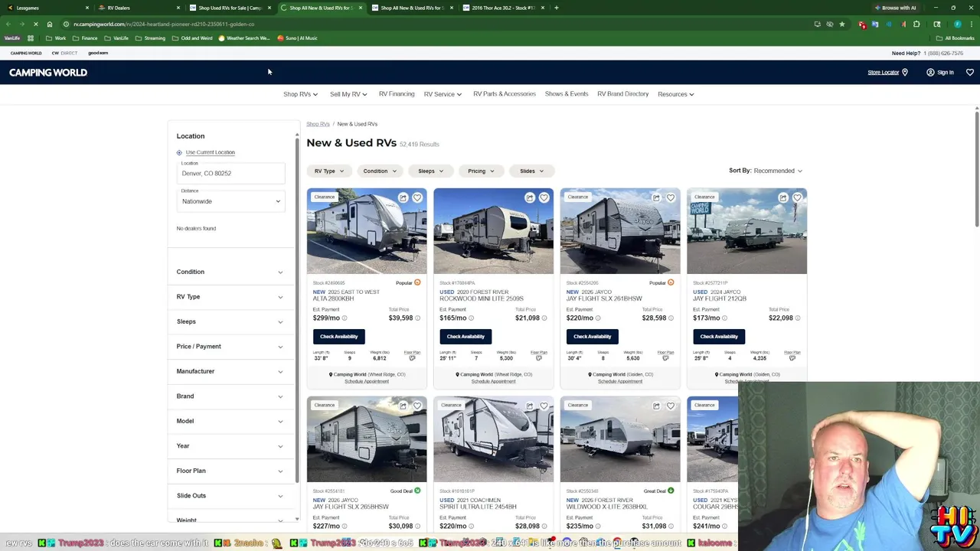Open floor plan icon for Jay Flight 212QB
Viewport: 980px width, 551px height.
pos(792,358)
